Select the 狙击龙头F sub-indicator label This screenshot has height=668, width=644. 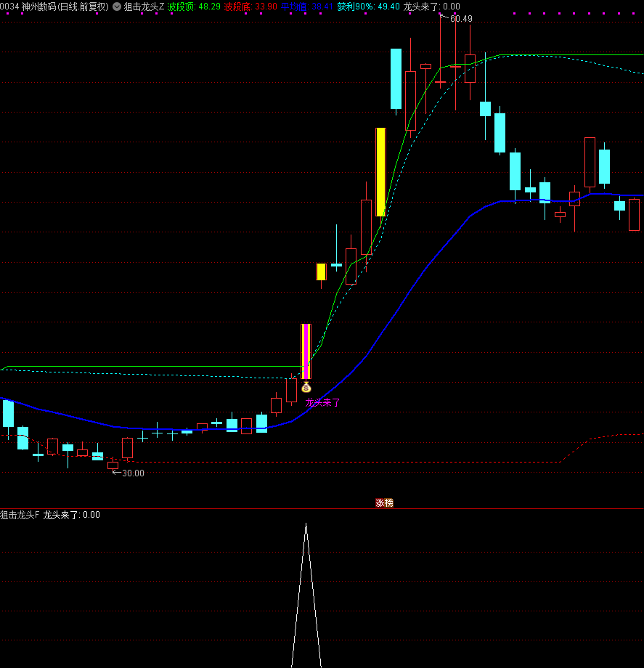coord(20,515)
